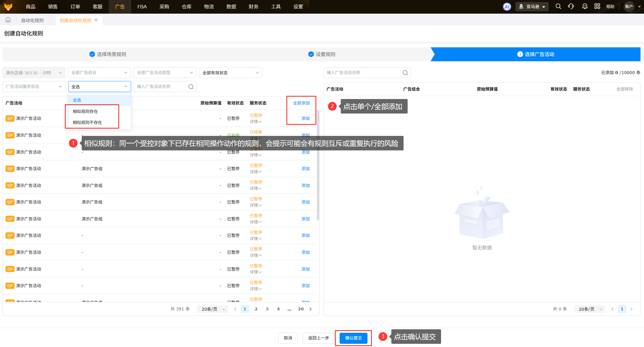Click search icon in left activity name field
Screen dimensions: 644x347
pyautogui.click(x=191, y=87)
